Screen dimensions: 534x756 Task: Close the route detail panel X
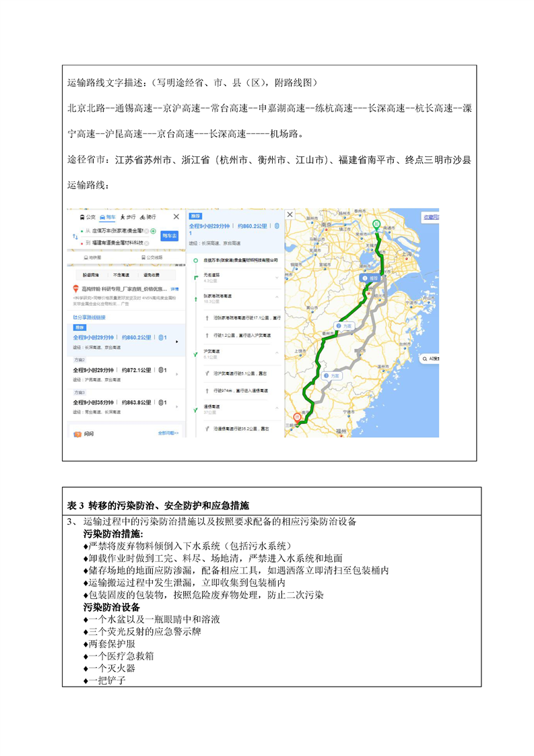pos(290,215)
